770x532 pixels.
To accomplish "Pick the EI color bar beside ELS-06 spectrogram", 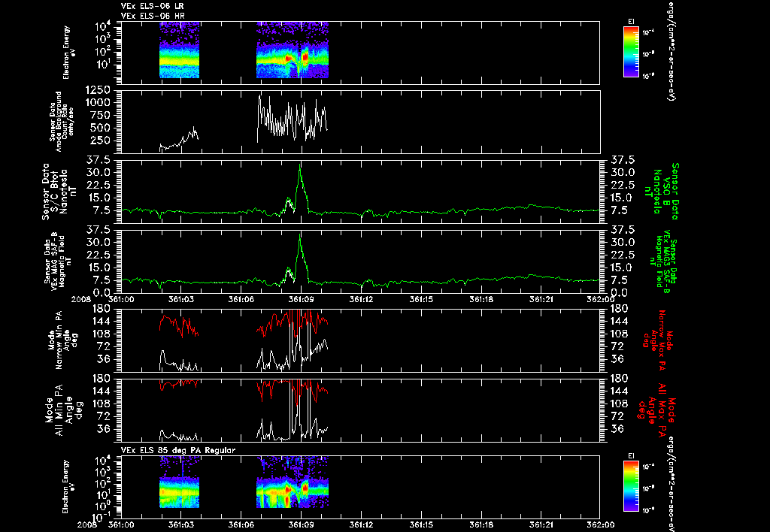I will (631, 52).
